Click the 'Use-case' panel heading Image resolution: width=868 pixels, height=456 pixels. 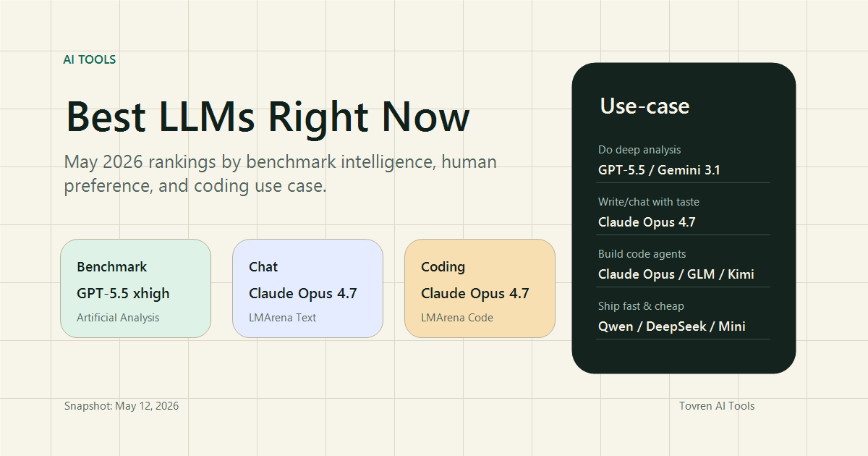click(x=644, y=106)
